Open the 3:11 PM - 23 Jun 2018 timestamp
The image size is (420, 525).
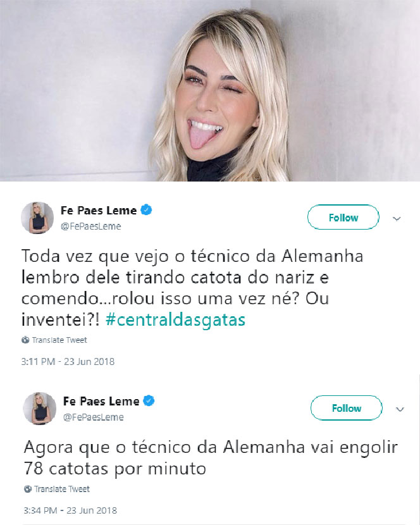pos(68,362)
